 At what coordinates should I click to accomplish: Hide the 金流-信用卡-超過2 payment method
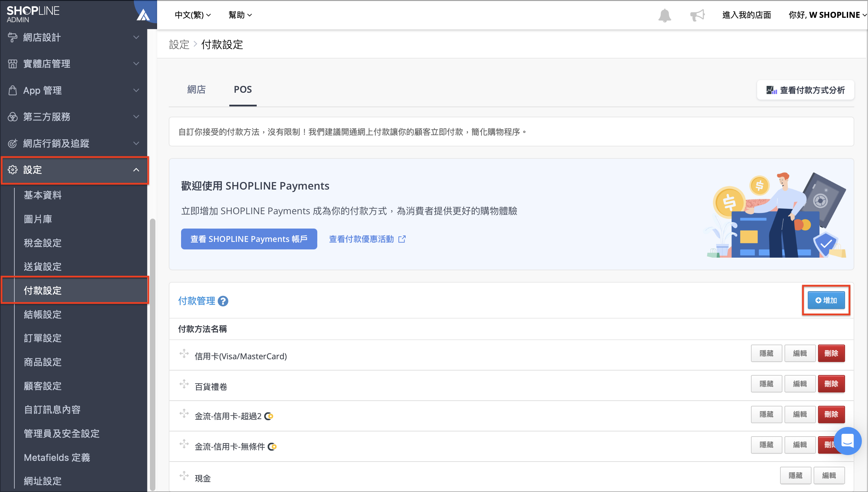pos(766,414)
